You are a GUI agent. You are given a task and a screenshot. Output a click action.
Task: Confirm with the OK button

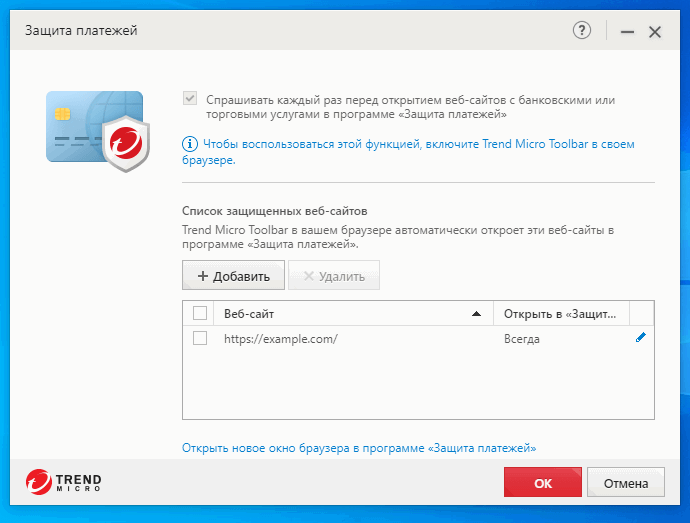tap(543, 482)
